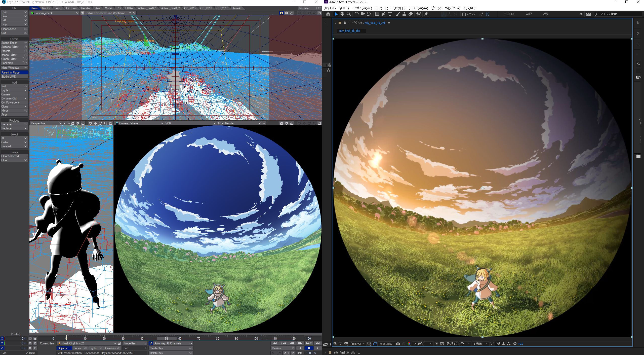The height and width of the screenshot is (355, 644).
Task: Open Current Item =Null_Cihyl_tms02 dropdown
Action: tap(87, 343)
